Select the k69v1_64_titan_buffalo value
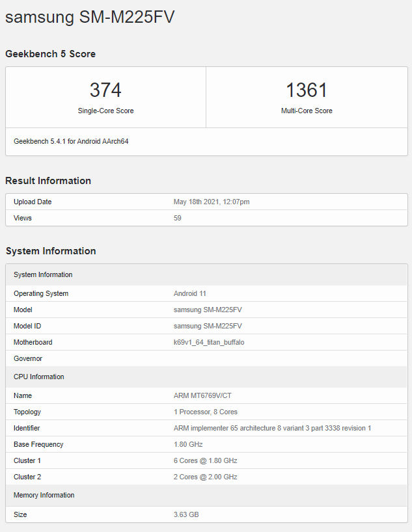412x532 pixels. pos(209,342)
